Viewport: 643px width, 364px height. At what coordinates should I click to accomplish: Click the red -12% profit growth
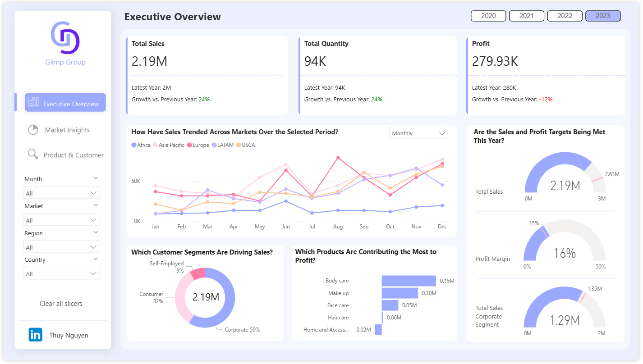(546, 99)
